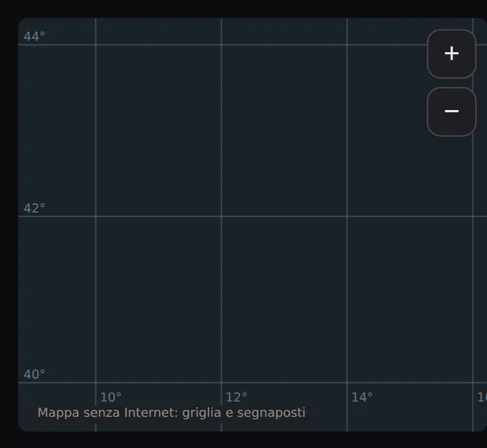Click the 40° latitude label
The width and height of the screenshot is (487, 448).
[x=34, y=374]
